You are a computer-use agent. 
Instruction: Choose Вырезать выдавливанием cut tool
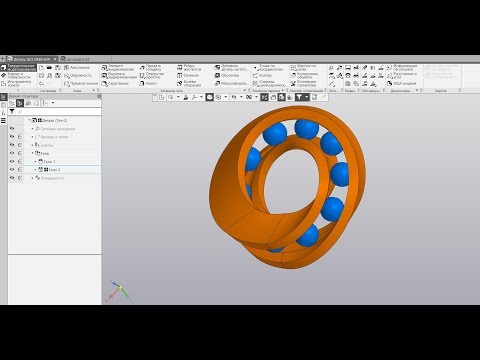coord(119,76)
